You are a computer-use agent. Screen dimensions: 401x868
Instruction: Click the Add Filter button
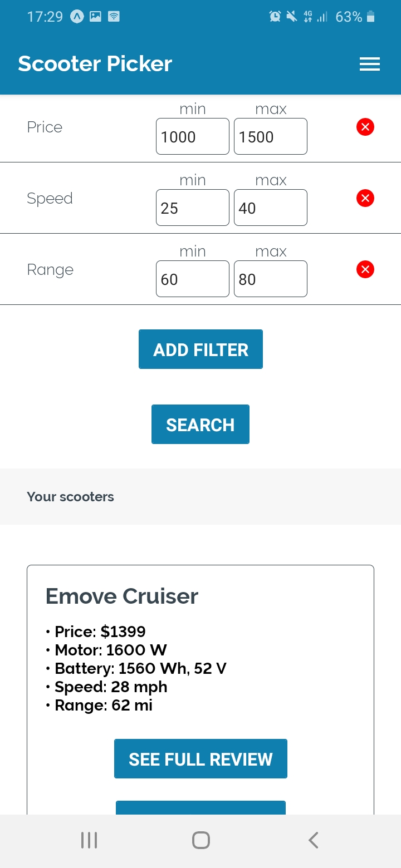tap(200, 349)
